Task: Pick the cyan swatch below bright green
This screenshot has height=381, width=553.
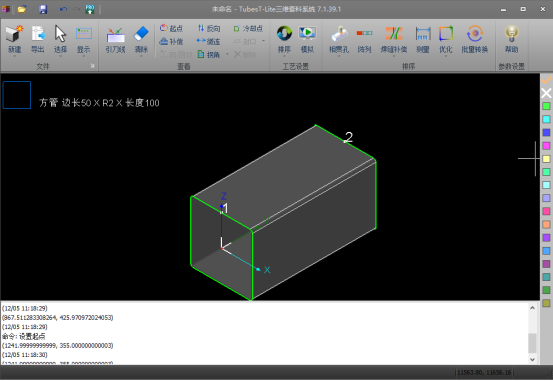Action: (546, 119)
